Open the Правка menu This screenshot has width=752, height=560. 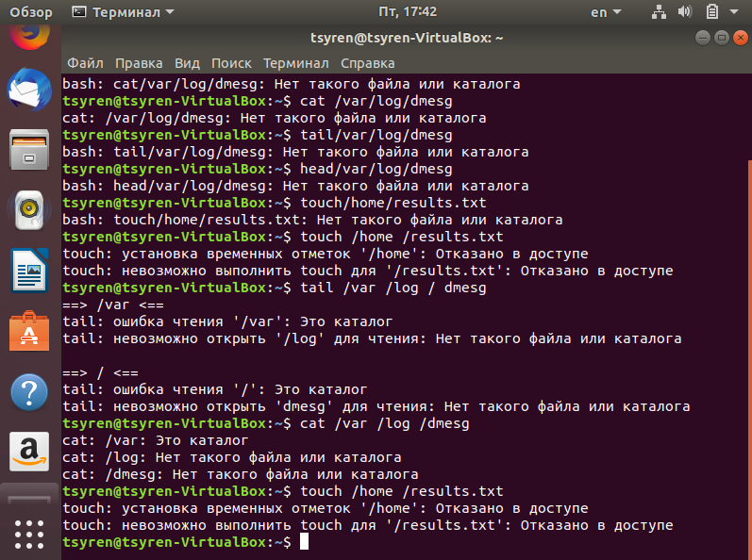coord(139,63)
